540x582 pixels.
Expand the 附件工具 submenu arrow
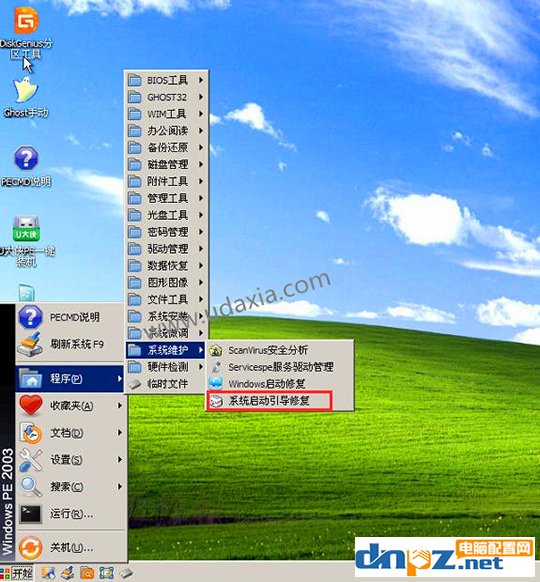click(201, 181)
